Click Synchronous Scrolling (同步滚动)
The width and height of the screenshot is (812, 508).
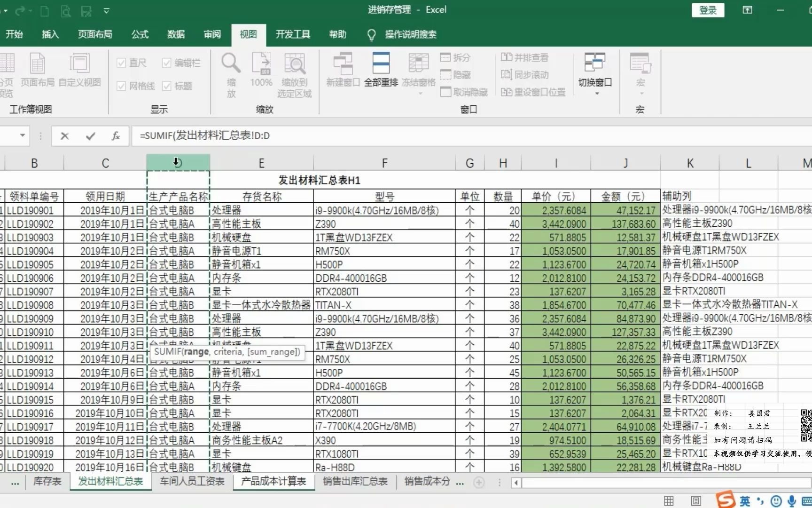(524, 75)
